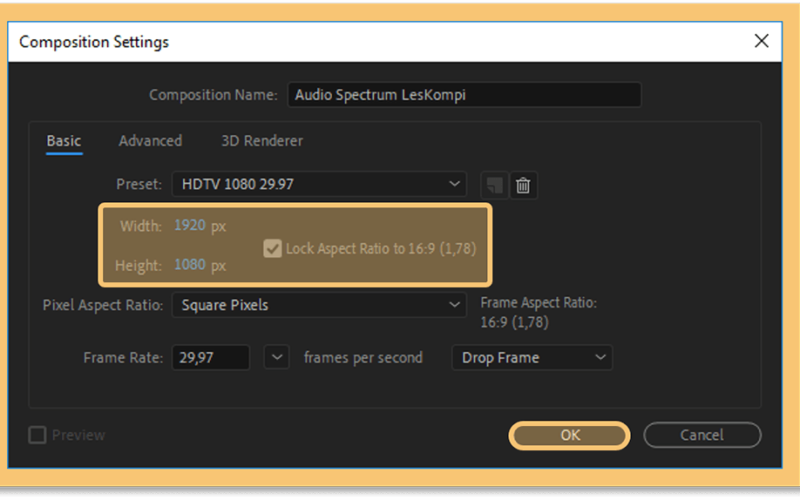The width and height of the screenshot is (800, 500).
Task: Switch to the Advanced tab
Action: coord(151,141)
